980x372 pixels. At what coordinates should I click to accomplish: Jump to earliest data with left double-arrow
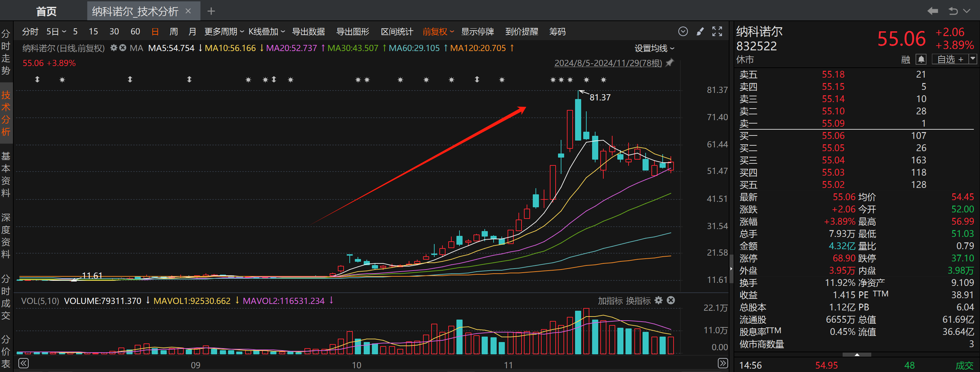tap(24, 363)
